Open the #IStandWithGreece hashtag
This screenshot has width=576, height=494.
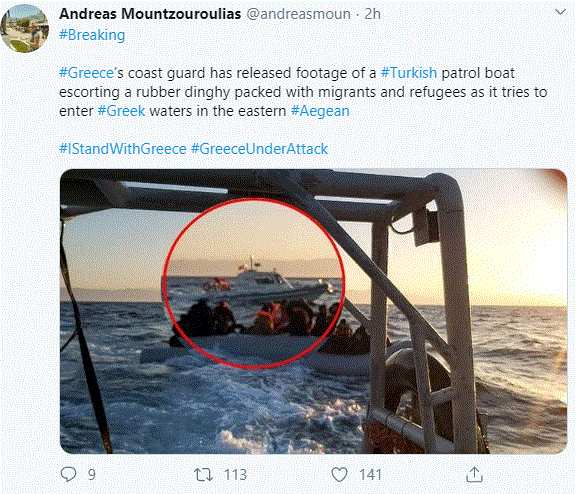tap(123, 149)
